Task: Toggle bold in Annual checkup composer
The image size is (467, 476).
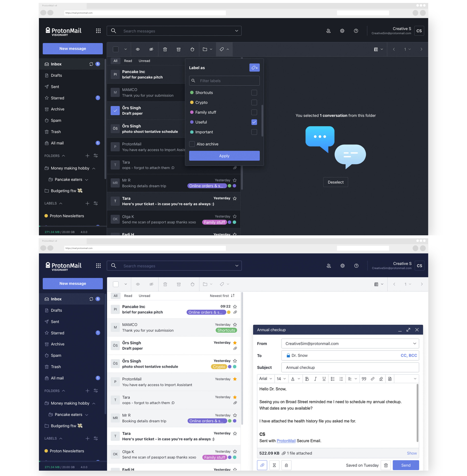Action: tap(307, 379)
